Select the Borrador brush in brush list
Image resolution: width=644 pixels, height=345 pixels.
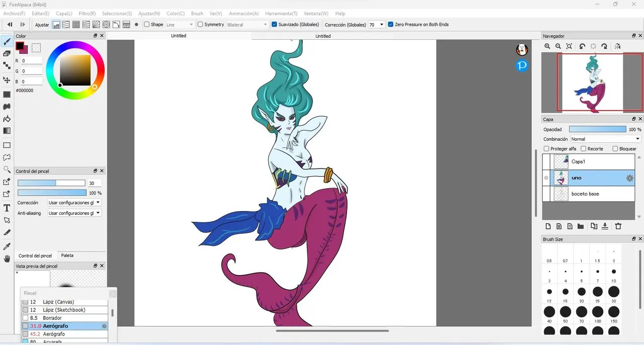coord(52,318)
